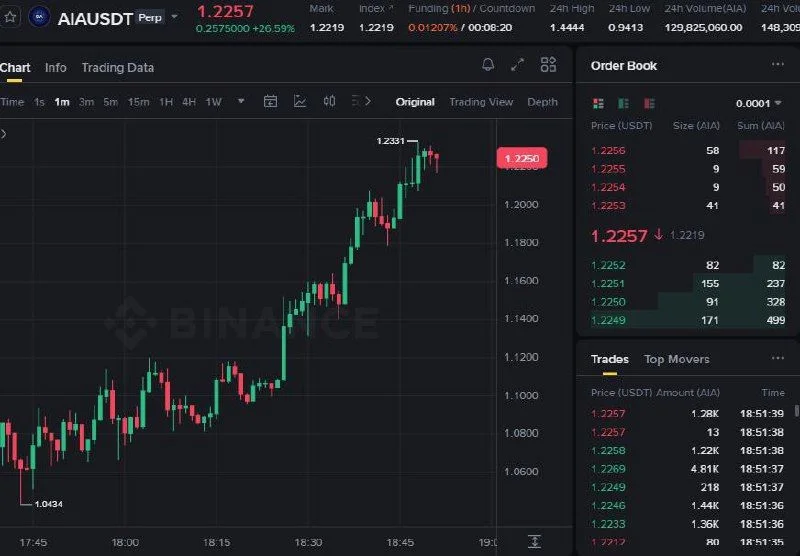Click the chart low marker 1.0434

coord(48,504)
